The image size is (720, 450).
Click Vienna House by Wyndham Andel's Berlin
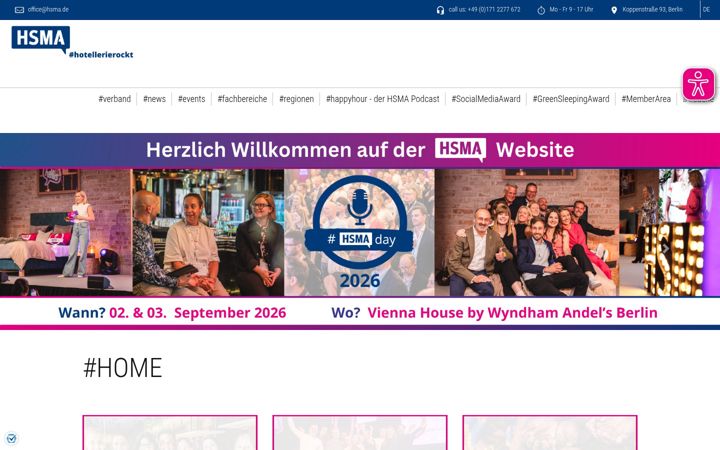[x=512, y=313]
